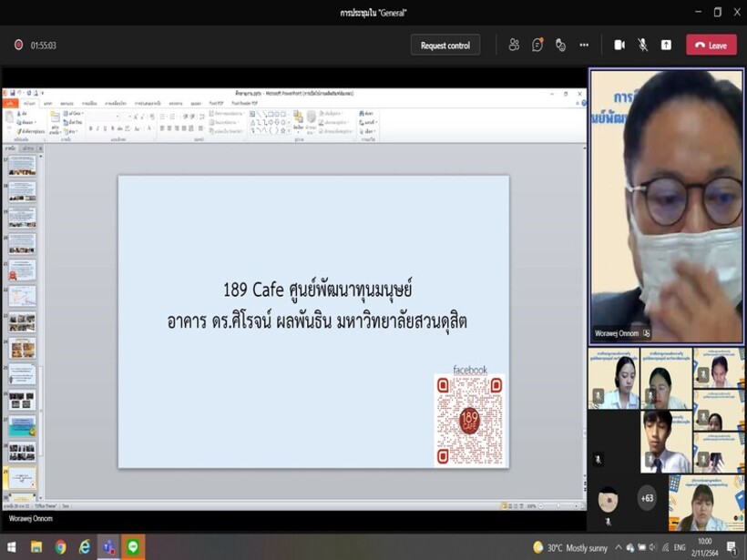Click the PowerPoint zoom in plus button
Image resolution: width=747 pixels, height=560 pixels.
click(x=576, y=506)
